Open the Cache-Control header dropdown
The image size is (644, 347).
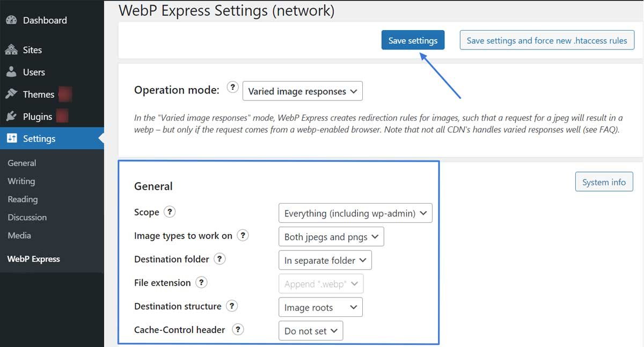[x=310, y=330]
